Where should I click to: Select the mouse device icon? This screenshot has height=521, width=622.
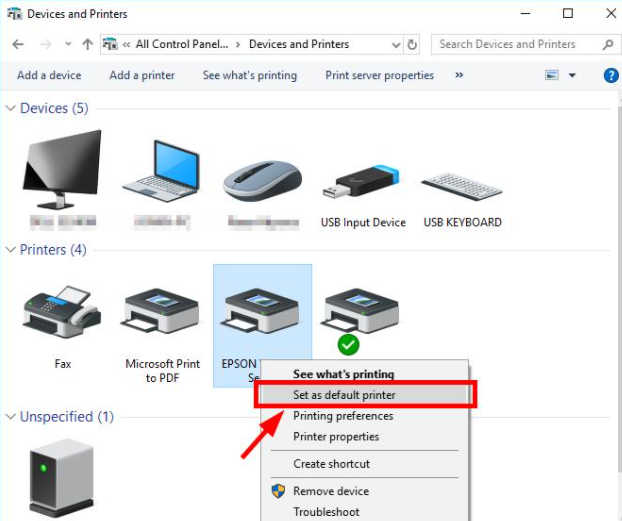point(262,182)
